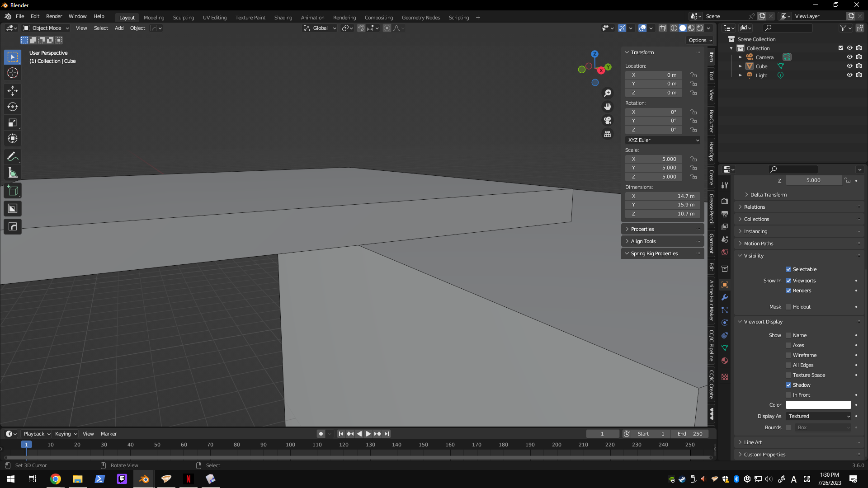Select the Measure ruler tool
The width and height of the screenshot is (868, 488).
13,173
